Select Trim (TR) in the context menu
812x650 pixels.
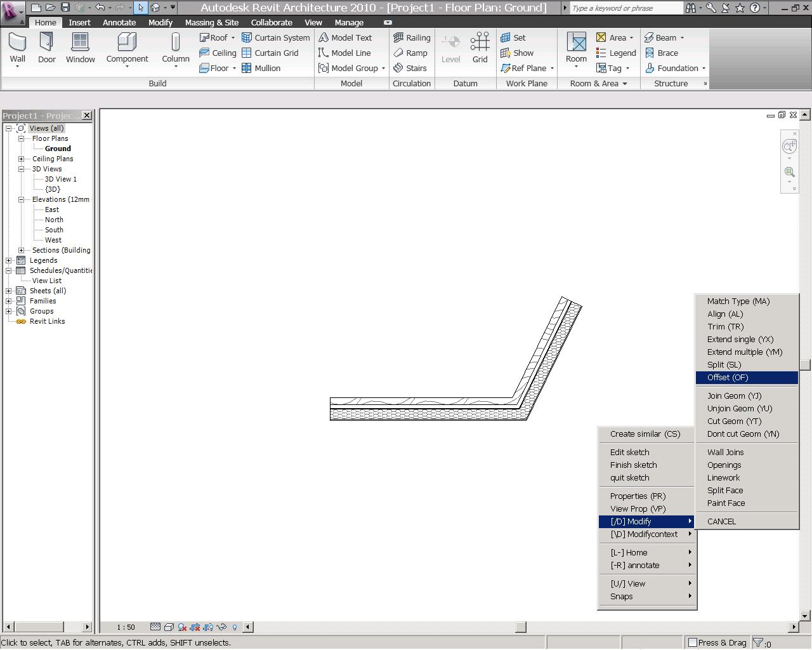point(725,326)
